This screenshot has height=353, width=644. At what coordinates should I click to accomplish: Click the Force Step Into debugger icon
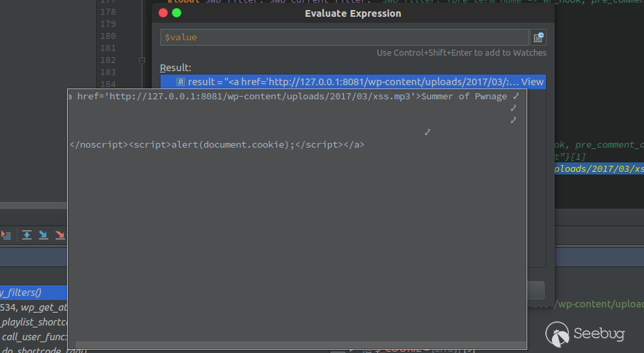point(60,235)
